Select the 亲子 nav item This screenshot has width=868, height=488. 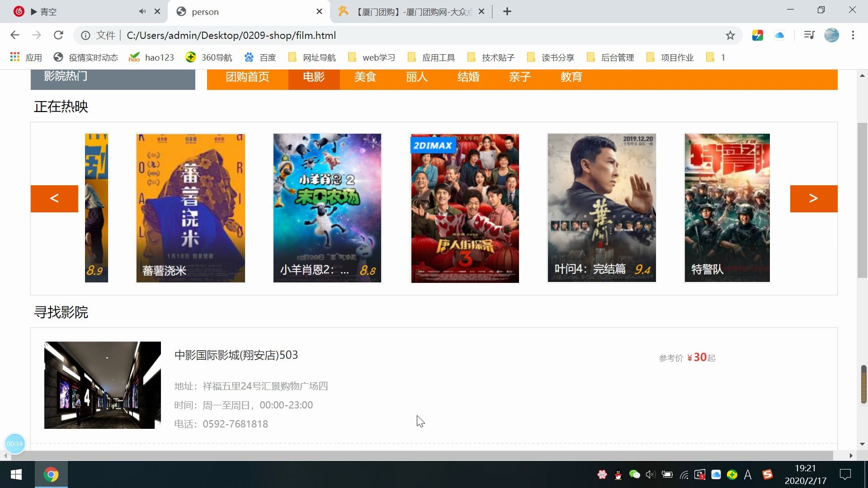520,77
